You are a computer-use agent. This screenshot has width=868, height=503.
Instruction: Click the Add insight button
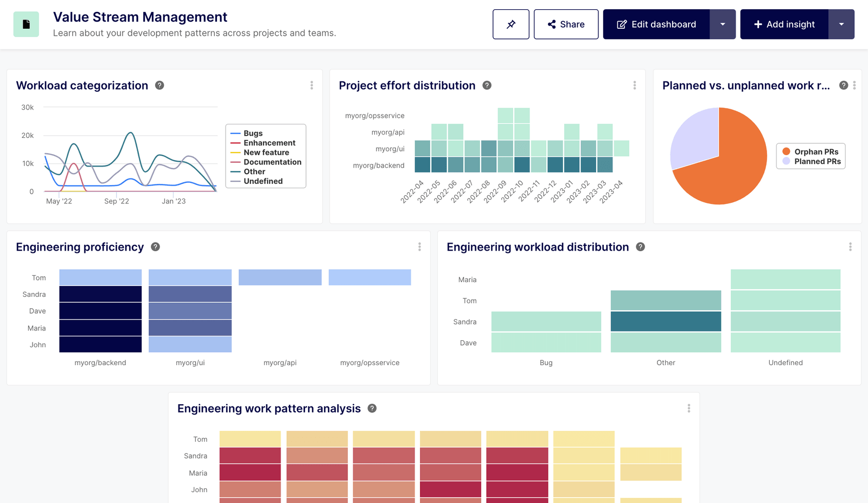(x=784, y=24)
